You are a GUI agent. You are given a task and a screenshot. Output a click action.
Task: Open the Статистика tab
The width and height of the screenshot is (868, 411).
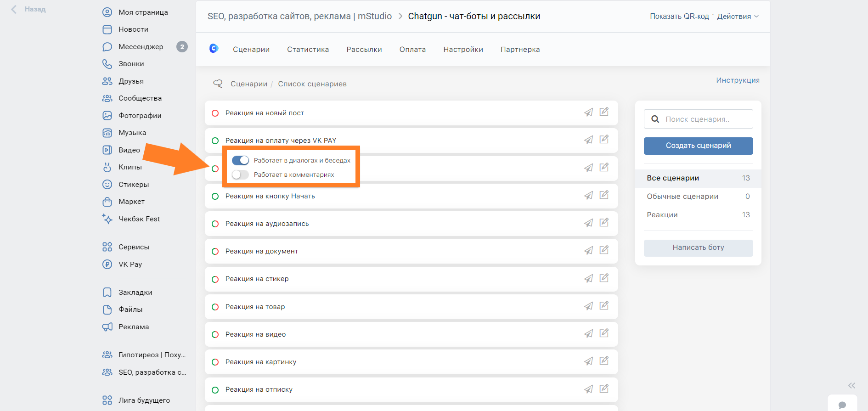[x=308, y=50]
